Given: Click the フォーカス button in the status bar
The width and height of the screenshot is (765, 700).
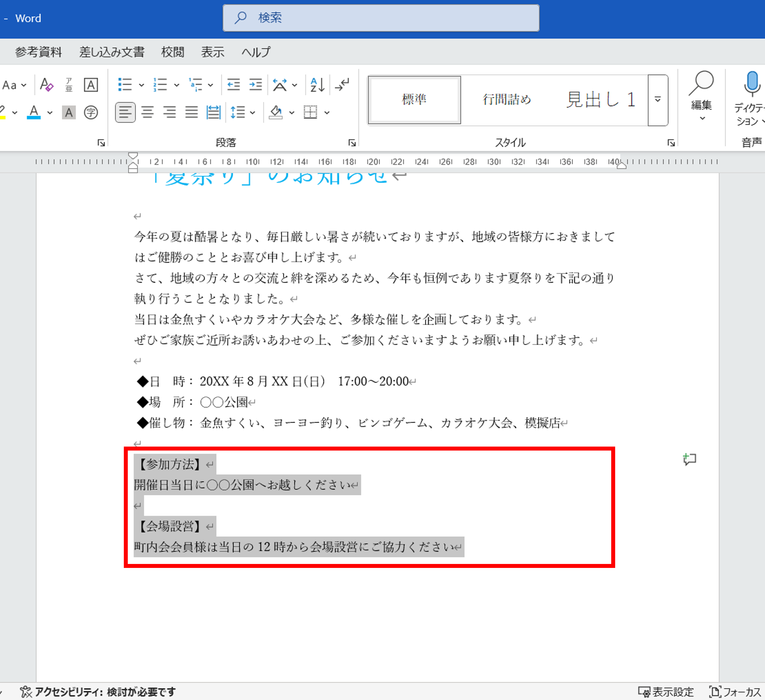Looking at the screenshot, I should (x=736, y=692).
